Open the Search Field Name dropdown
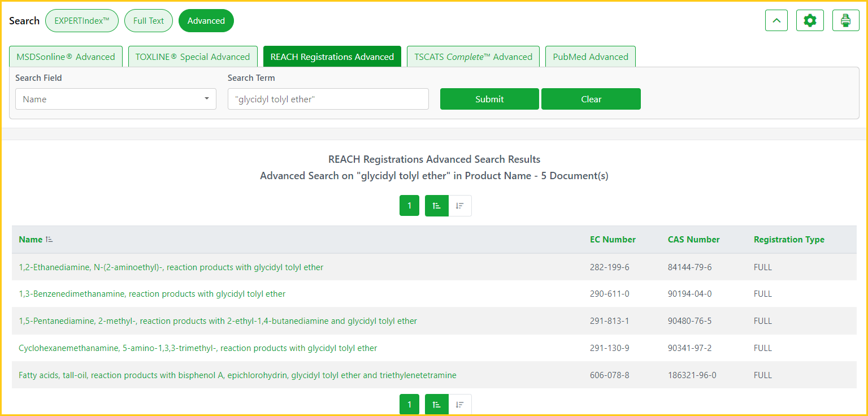Viewport: 868px width, 416px height. click(x=115, y=99)
